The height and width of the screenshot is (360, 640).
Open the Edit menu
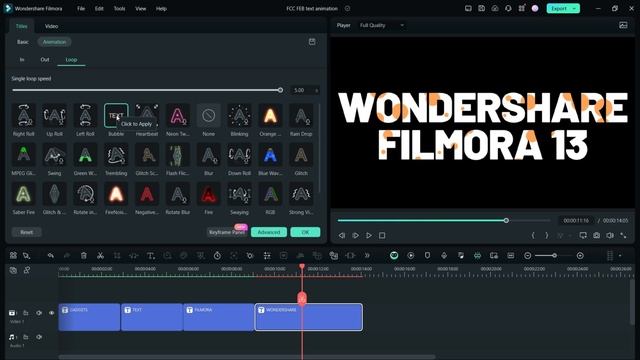coord(99,9)
